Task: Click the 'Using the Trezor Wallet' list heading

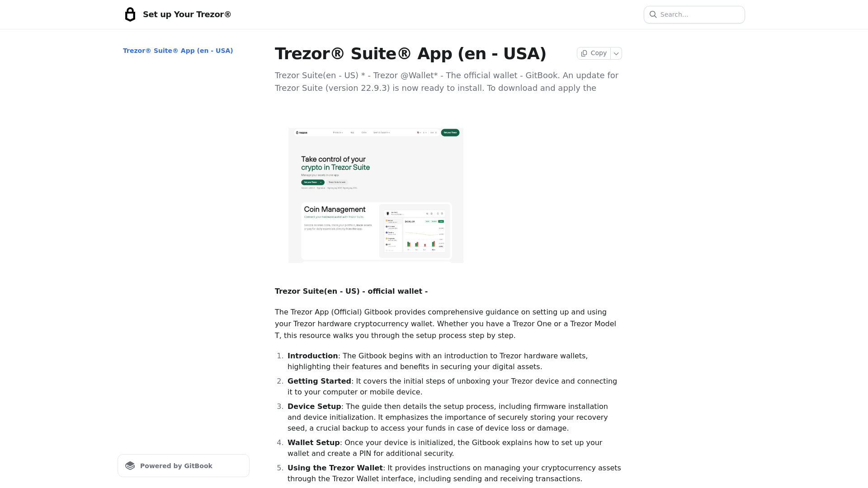Action: [335, 468]
